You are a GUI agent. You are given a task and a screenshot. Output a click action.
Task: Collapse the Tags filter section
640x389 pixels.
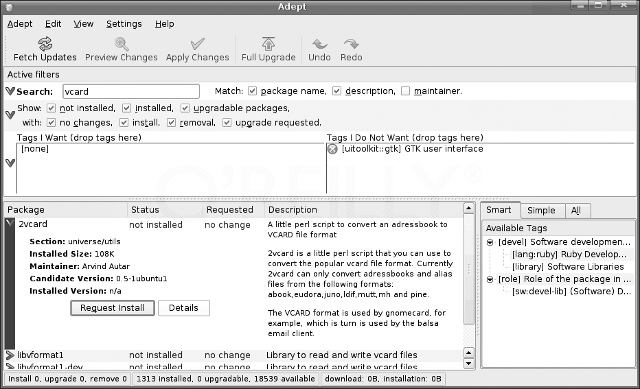pyautogui.click(x=10, y=163)
